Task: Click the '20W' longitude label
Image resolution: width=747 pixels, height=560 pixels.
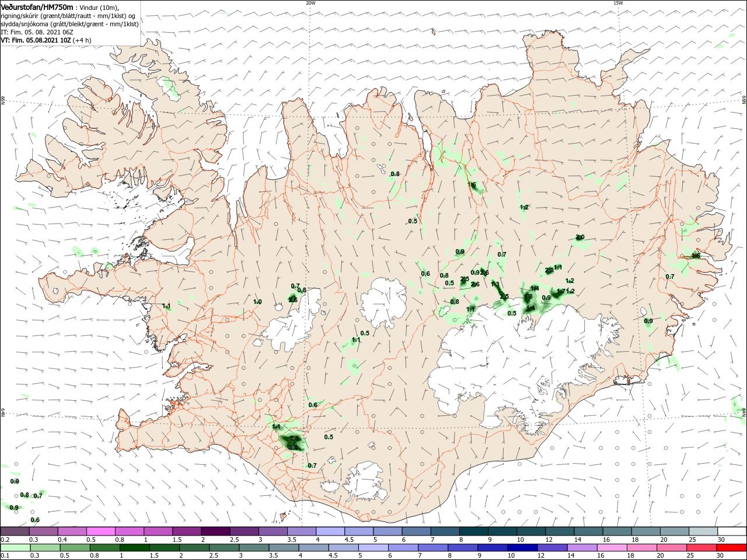Action: point(310,3)
